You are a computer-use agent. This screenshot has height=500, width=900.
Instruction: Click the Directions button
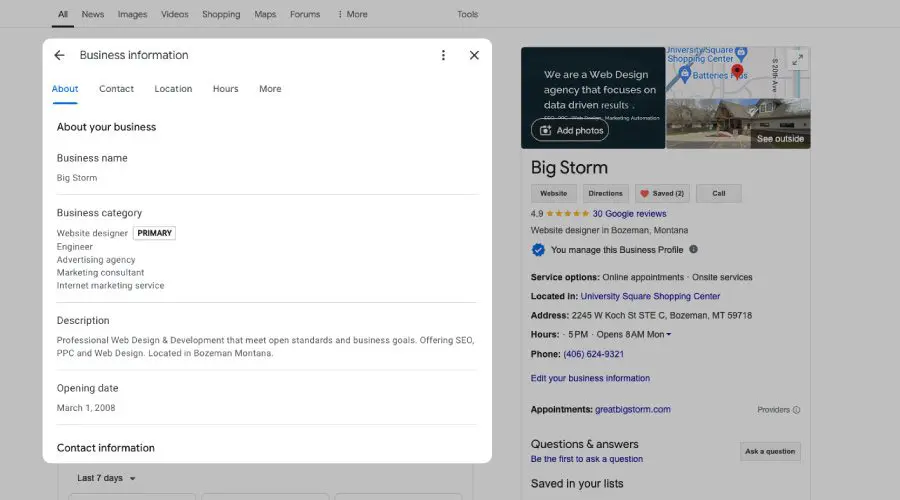606,193
